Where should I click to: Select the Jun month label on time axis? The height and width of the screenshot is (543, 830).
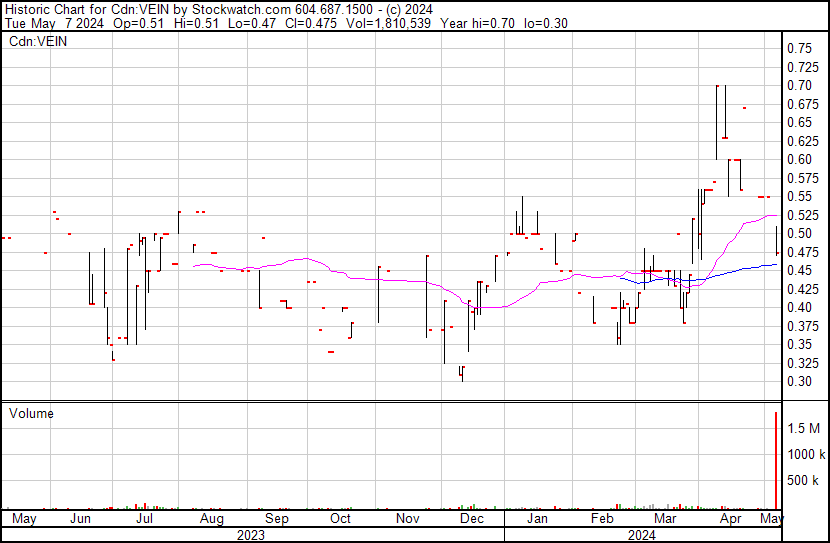point(81,519)
